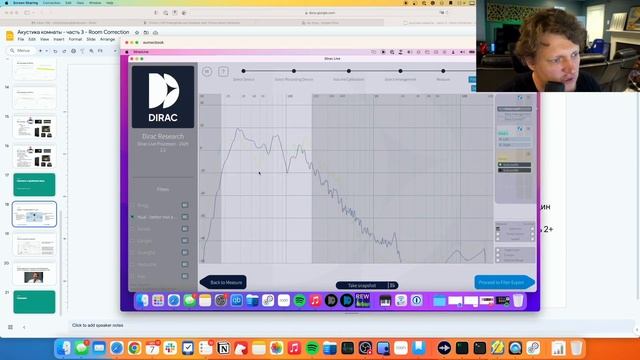Open the new slide layout dropdown arrow
Screen dimensions: 640x360
47,51
